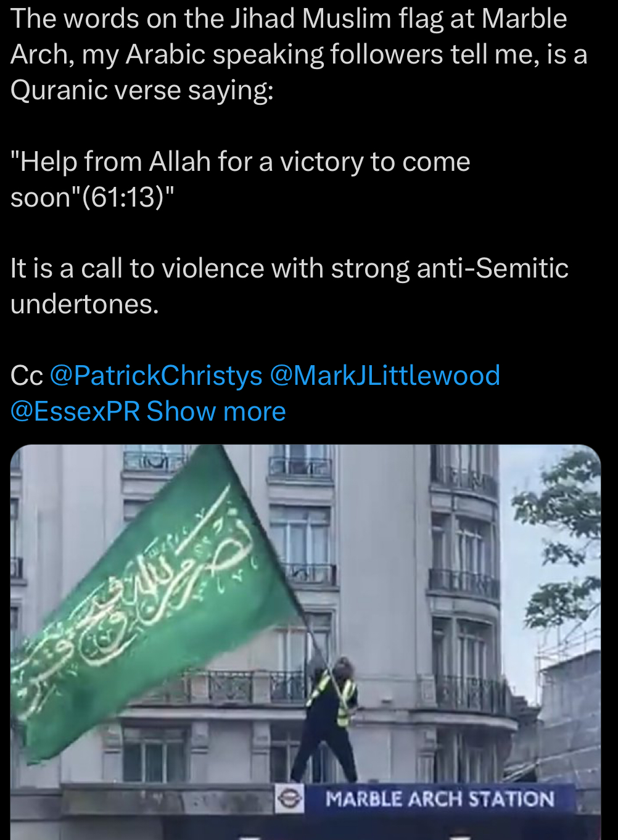Open the @PatrickChristys profile mention

pyautogui.click(x=155, y=376)
